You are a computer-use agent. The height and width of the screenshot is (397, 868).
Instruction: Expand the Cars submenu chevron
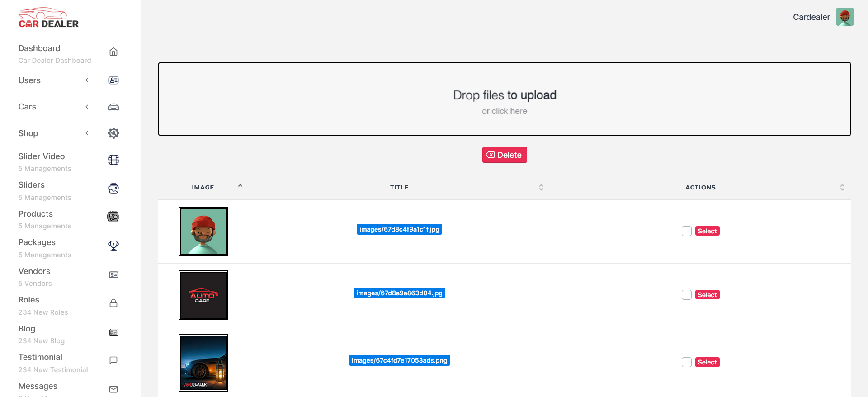(x=87, y=107)
